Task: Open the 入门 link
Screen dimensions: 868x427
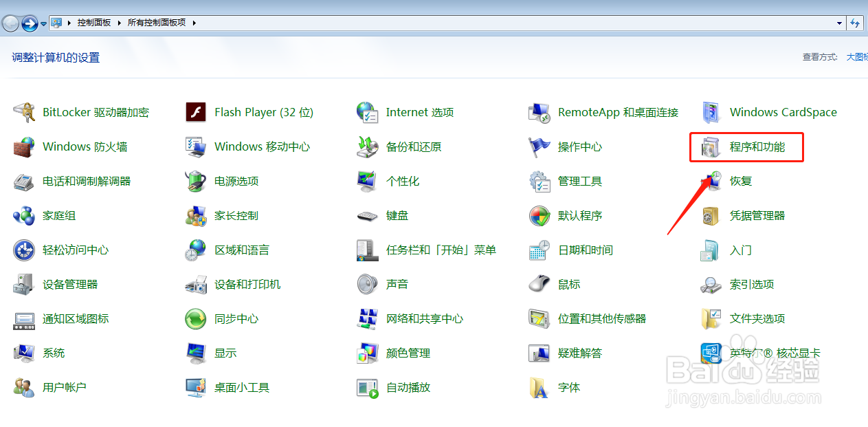Action: (x=741, y=250)
